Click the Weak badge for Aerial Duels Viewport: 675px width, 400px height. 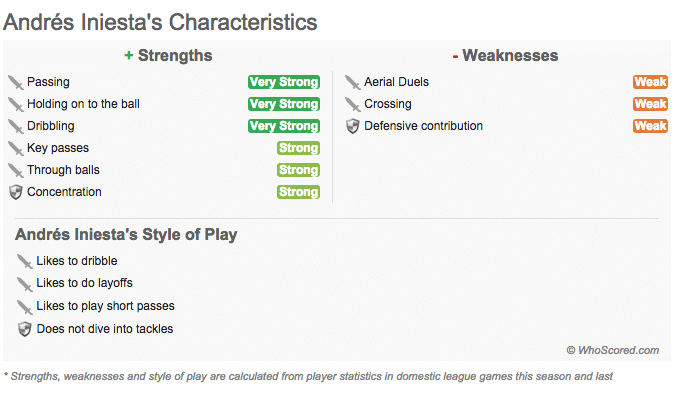coord(650,82)
